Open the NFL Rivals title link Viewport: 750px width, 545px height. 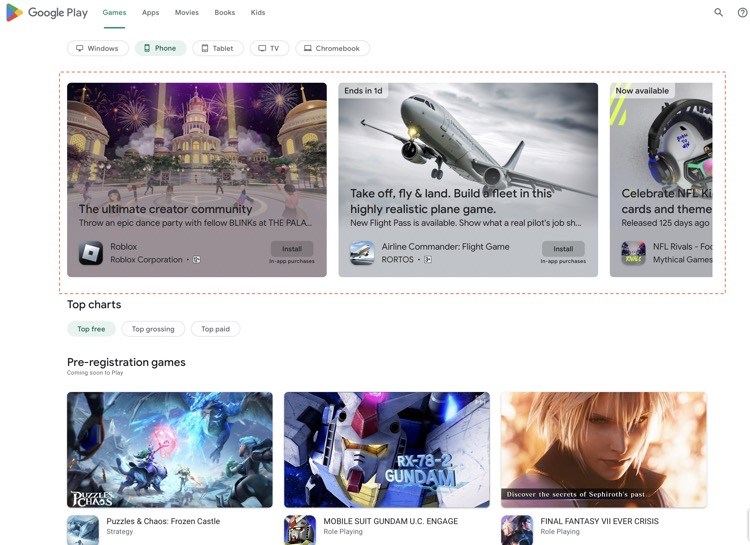pyautogui.click(x=683, y=247)
